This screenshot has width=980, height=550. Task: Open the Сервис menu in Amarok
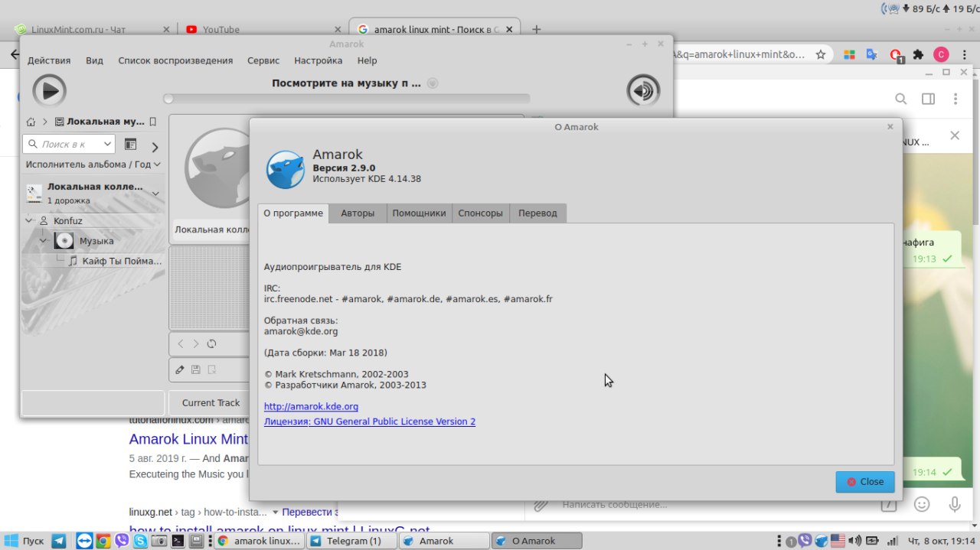click(x=263, y=60)
